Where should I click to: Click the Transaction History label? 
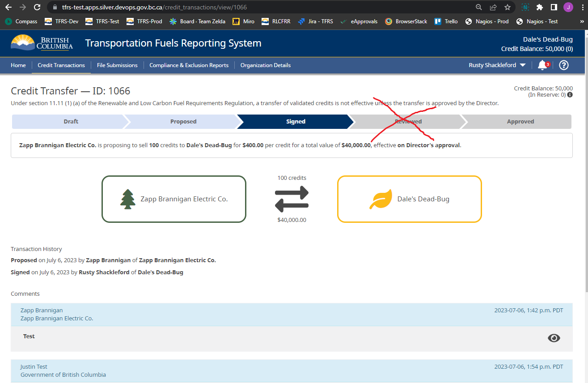point(36,249)
